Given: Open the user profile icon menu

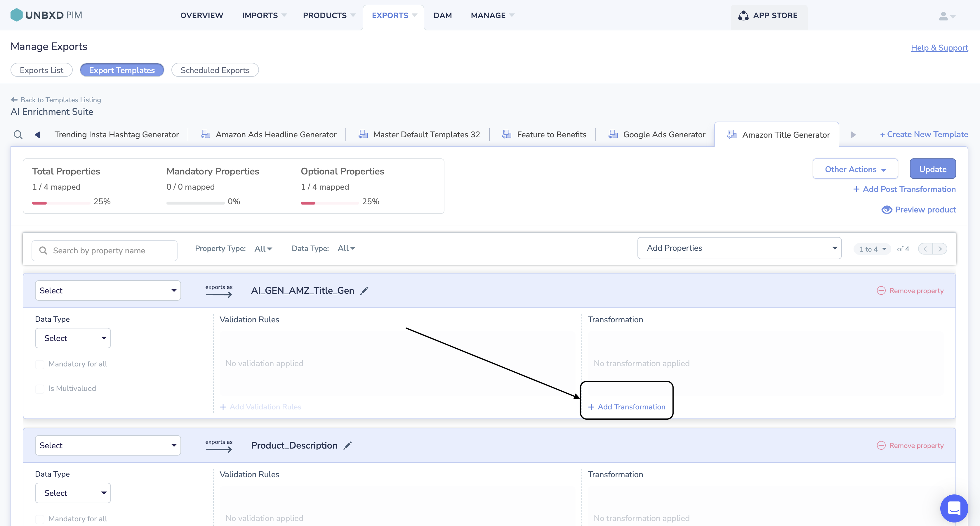Looking at the screenshot, I should (x=947, y=16).
